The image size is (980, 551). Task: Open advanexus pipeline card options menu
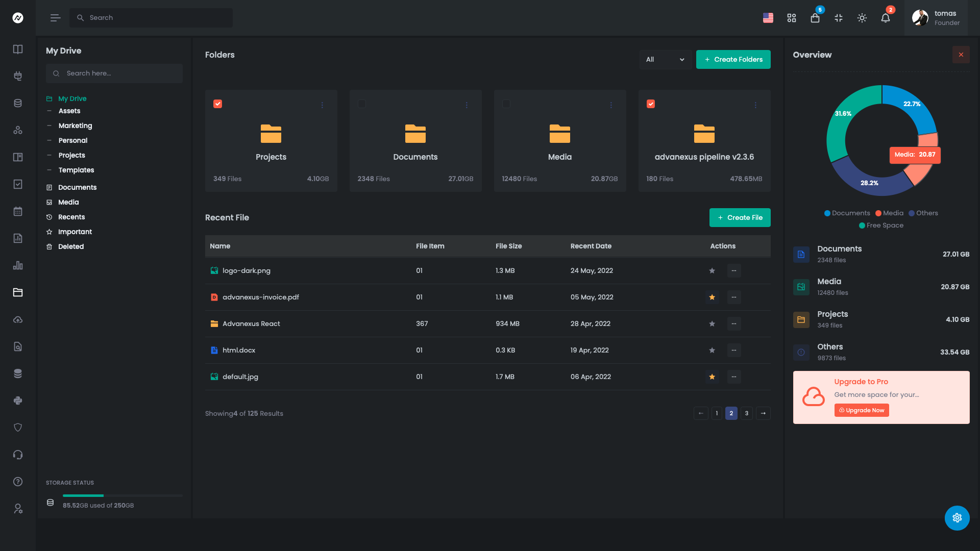pyautogui.click(x=755, y=105)
